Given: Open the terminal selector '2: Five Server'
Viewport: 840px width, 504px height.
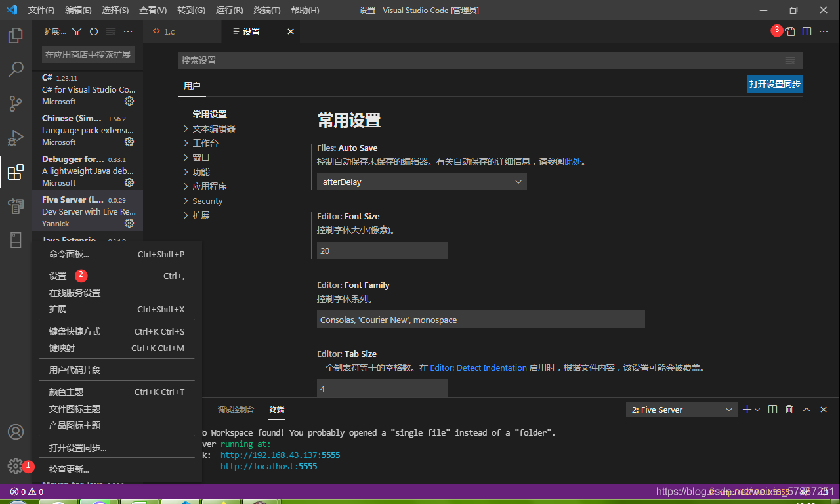Looking at the screenshot, I should tap(682, 409).
